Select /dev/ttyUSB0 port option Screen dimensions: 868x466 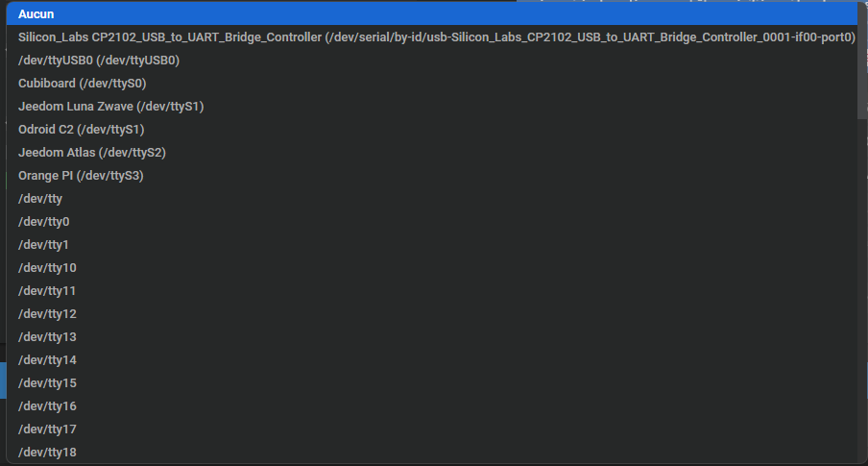tap(99, 61)
